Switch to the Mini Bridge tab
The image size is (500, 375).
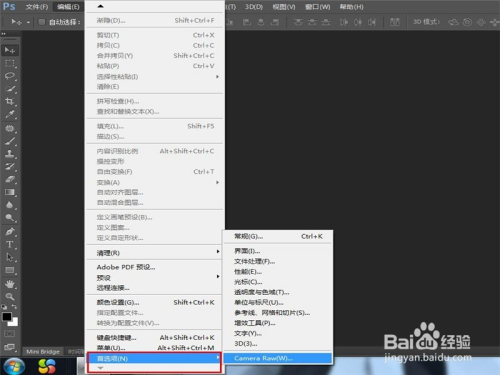point(43,352)
